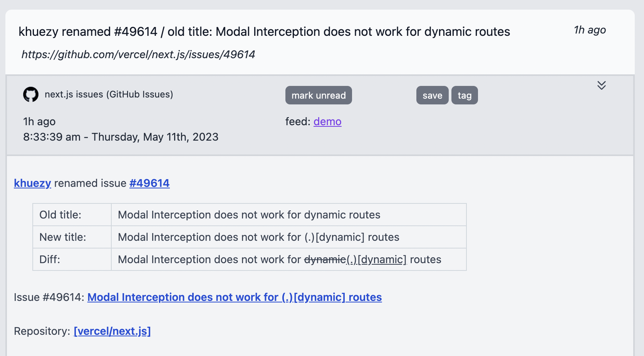644x356 pixels.
Task: Click the mark unread button
Action: point(319,95)
